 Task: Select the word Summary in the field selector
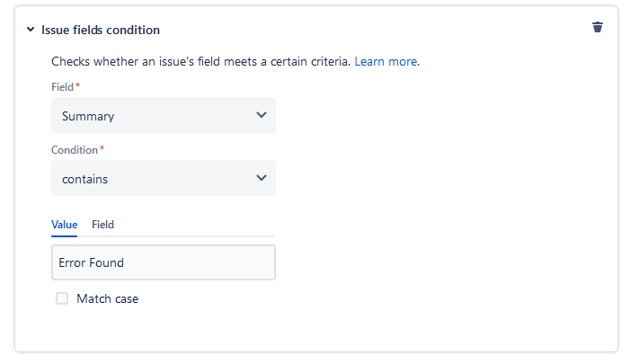[x=88, y=116]
